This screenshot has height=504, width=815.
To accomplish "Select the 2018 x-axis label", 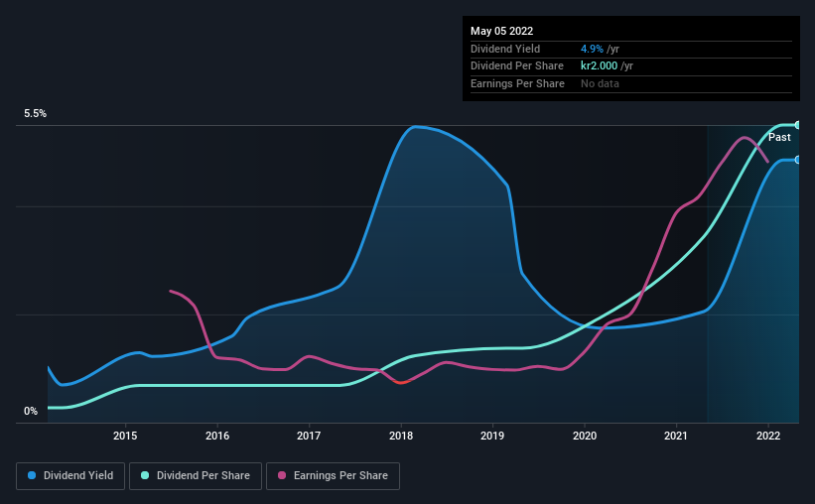I will click(x=401, y=436).
